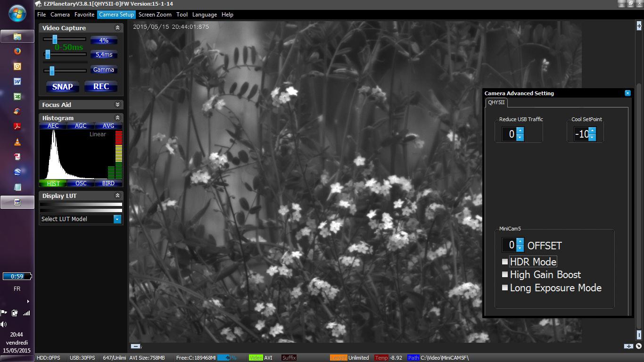Open Microsoft Word from the taskbar

coord(17,82)
